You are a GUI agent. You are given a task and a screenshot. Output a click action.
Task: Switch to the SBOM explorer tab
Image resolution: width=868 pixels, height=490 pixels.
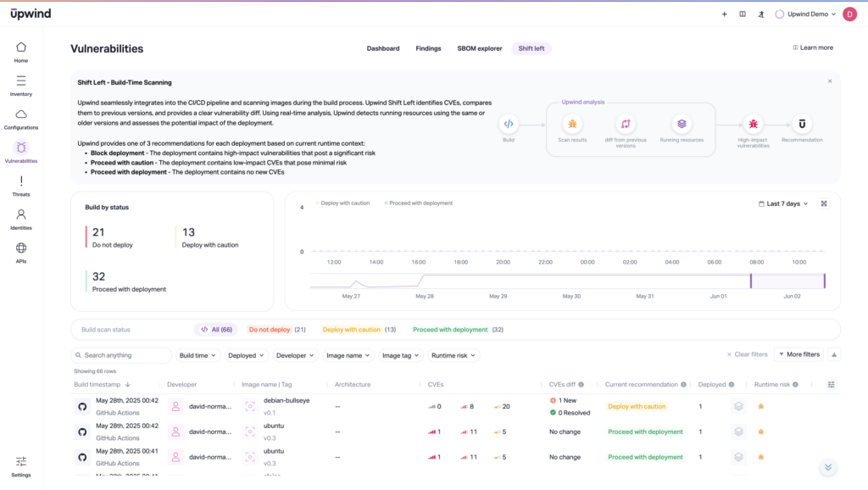[480, 48]
